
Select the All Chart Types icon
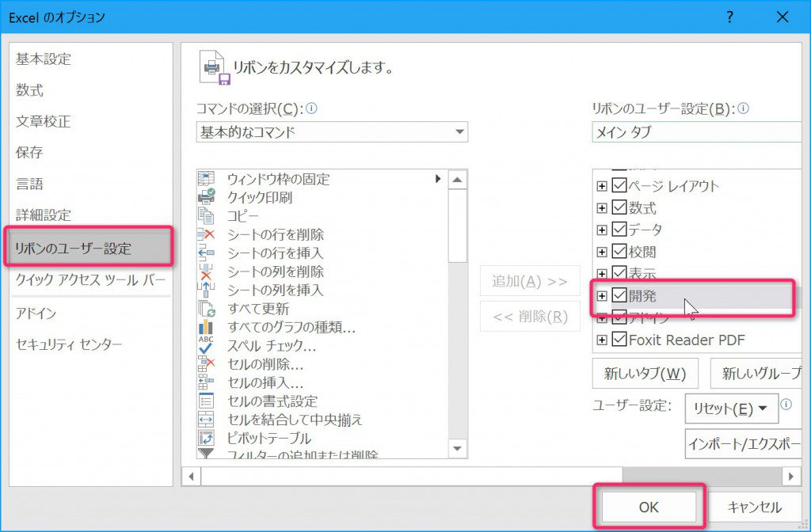(206, 327)
